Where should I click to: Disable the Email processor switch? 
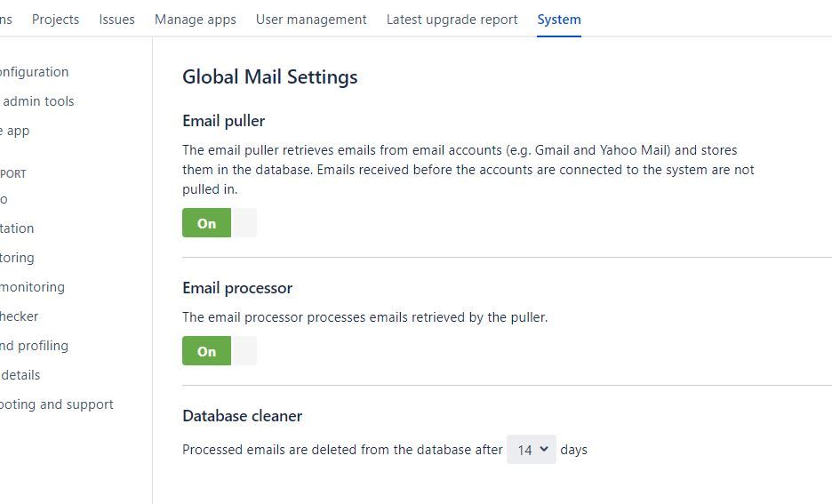point(220,351)
